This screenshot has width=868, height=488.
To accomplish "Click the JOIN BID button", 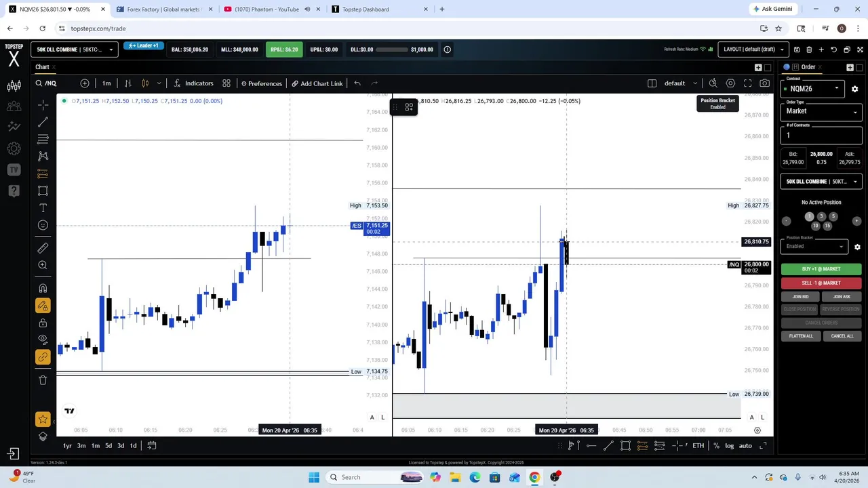I will click(x=800, y=297).
